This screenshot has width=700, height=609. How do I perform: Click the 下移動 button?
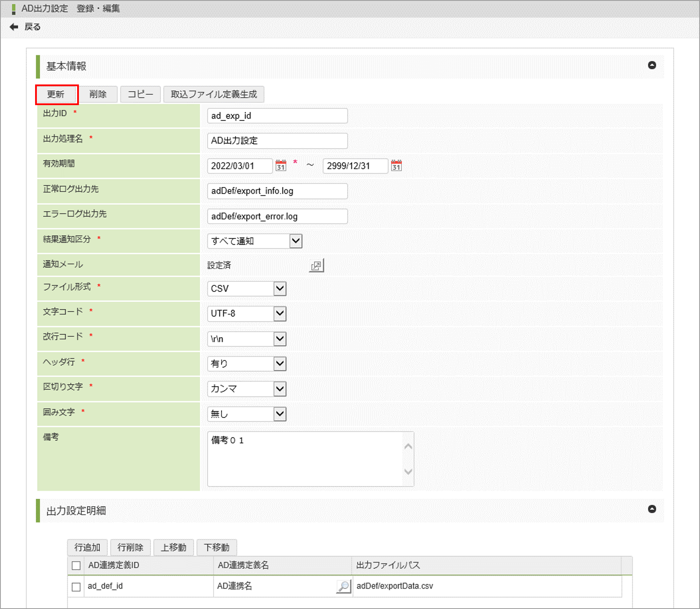pyautogui.click(x=217, y=547)
